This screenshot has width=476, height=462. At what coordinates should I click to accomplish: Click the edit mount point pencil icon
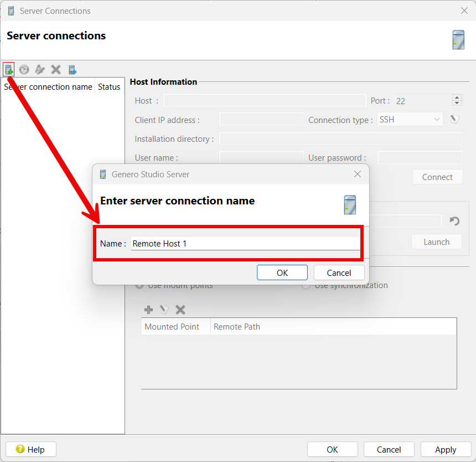pyautogui.click(x=164, y=310)
